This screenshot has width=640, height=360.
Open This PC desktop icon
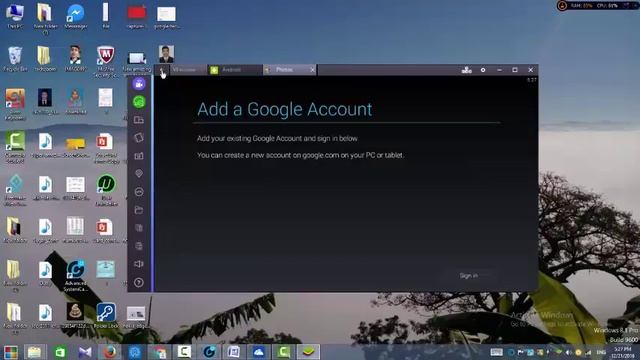[x=15, y=16]
